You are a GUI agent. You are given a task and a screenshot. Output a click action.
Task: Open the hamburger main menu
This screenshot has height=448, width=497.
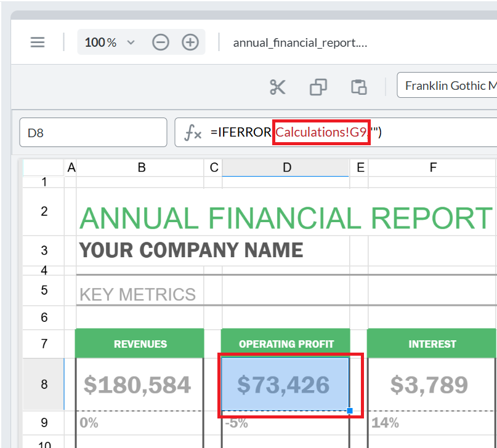point(38,42)
